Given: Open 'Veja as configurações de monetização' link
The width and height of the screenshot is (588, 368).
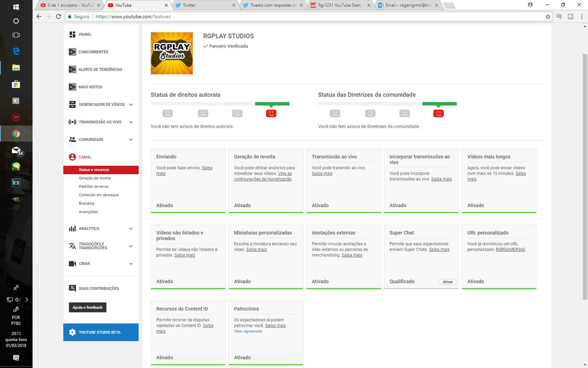Looking at the screenshot, I should click(x=264, y=176).
